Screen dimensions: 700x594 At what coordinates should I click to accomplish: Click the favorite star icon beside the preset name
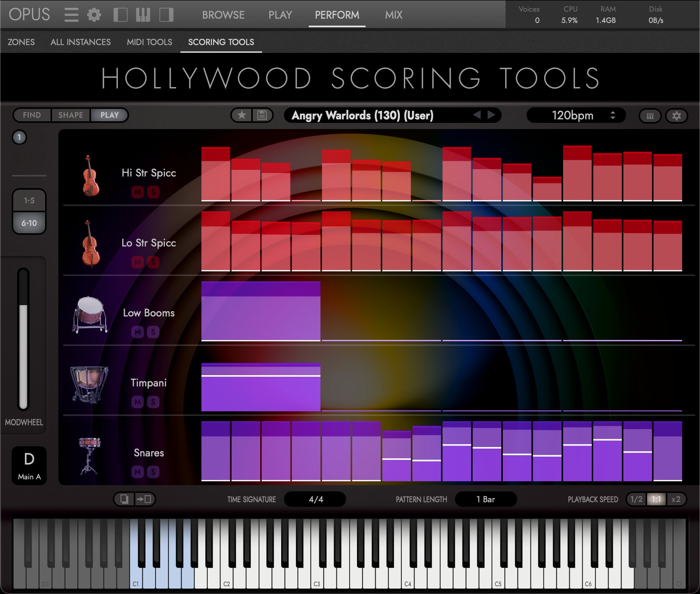tap(242, 115)
